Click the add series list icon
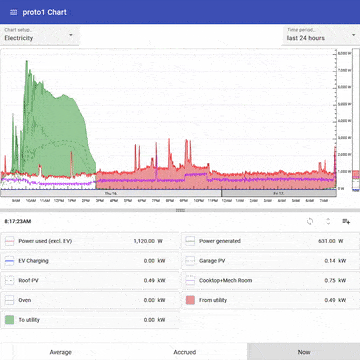 click(346, 221)
